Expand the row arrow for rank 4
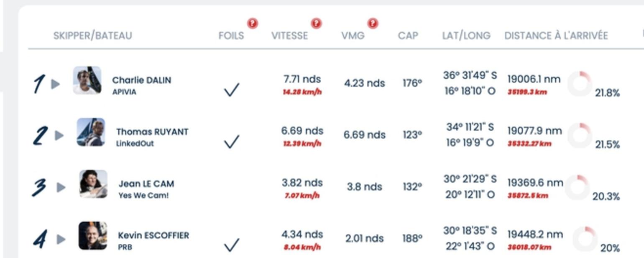 tap(61, 239)
